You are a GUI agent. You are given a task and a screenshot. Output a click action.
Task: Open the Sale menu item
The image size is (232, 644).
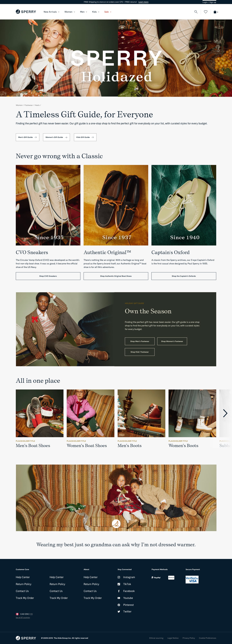(108, 12)
